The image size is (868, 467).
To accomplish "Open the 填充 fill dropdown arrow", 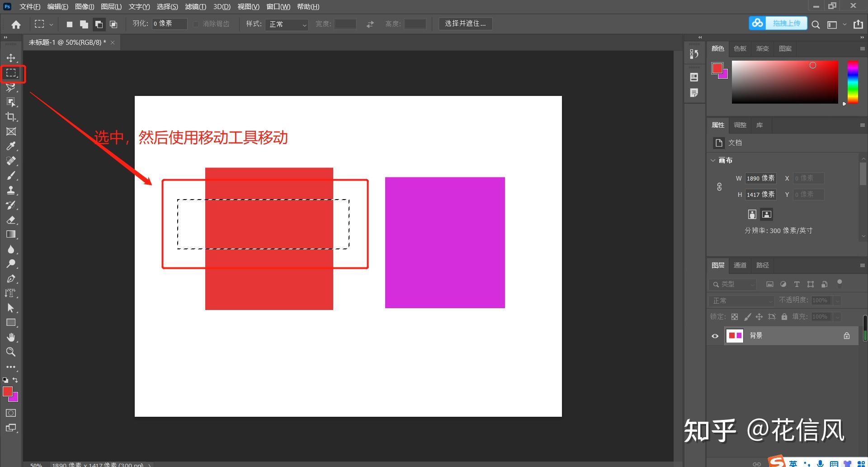I will 837,317.
